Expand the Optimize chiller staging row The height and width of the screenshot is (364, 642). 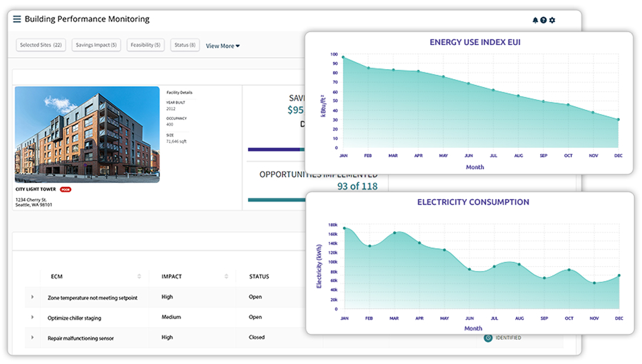click(x=32, y=317)
